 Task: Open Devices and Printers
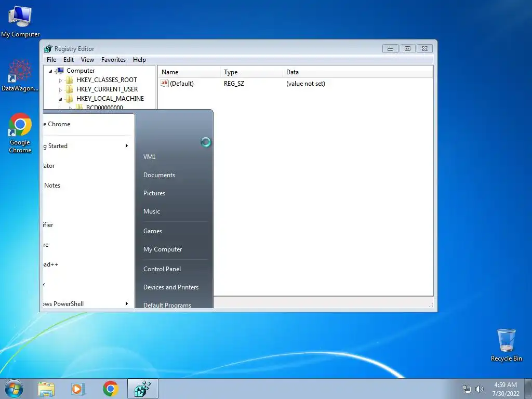click(170, 287)
